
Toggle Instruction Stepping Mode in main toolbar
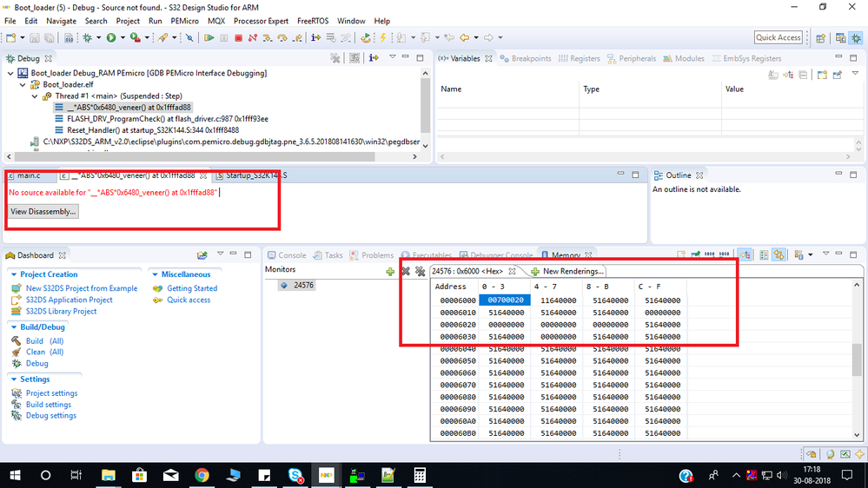316,37
